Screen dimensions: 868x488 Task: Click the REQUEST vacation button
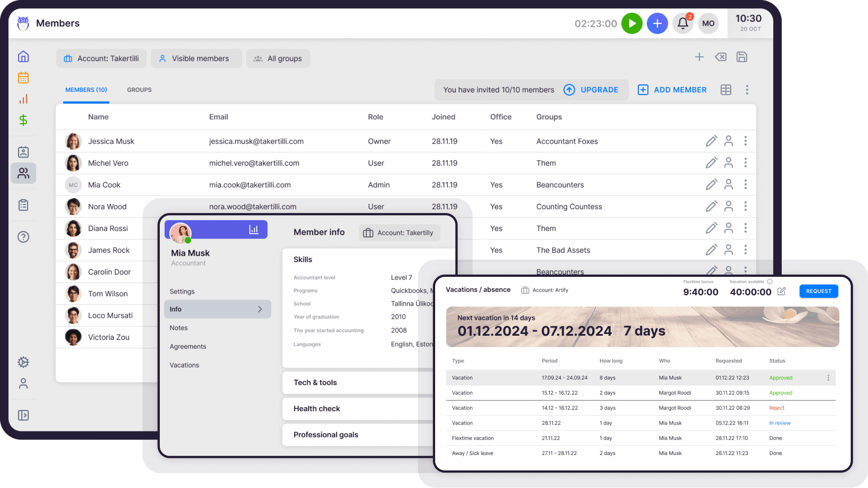click(818, 291)
